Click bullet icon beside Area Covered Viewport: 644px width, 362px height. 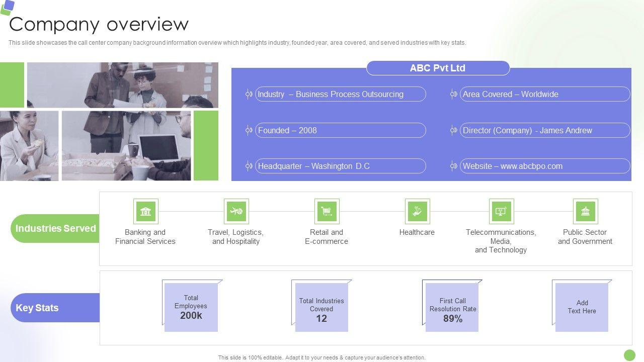(453, 94)
